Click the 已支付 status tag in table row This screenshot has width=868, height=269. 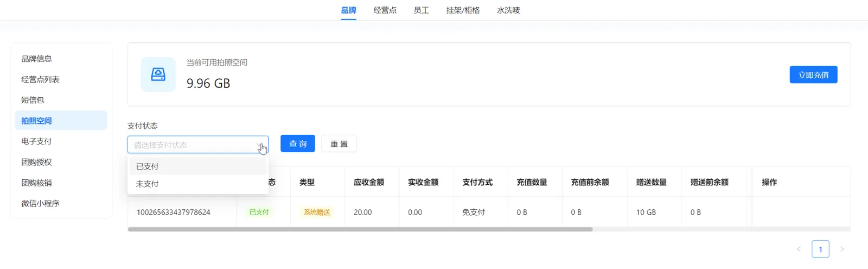pyautogui.click(x=259, y=212)
